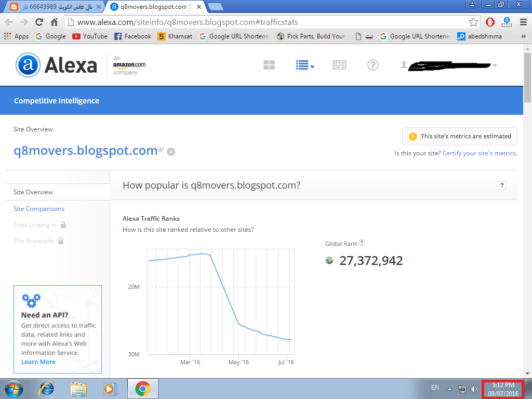Click the estimated metrics warning badge
The width and height of the screenshot is (532, 399).
[460, 137]
